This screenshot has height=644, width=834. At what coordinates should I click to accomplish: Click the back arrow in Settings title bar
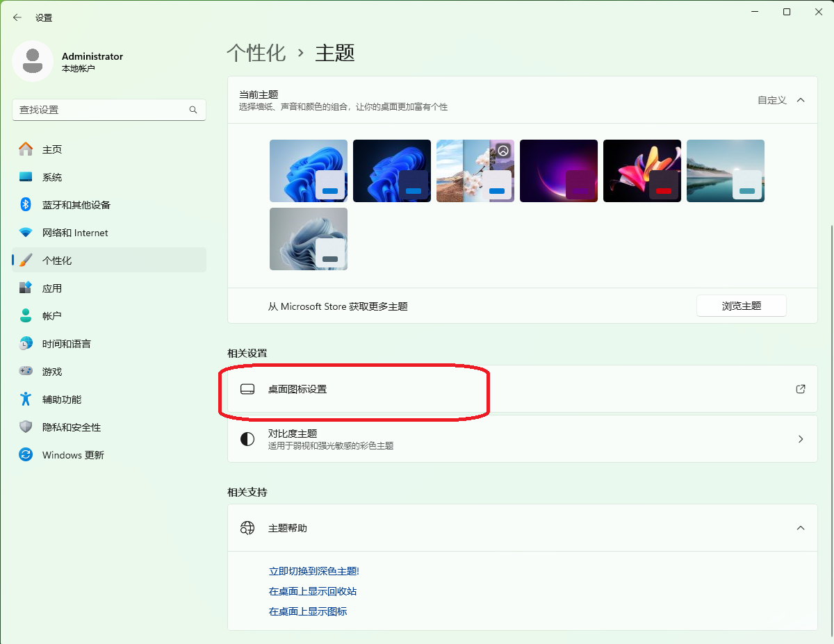coord(17,17)
